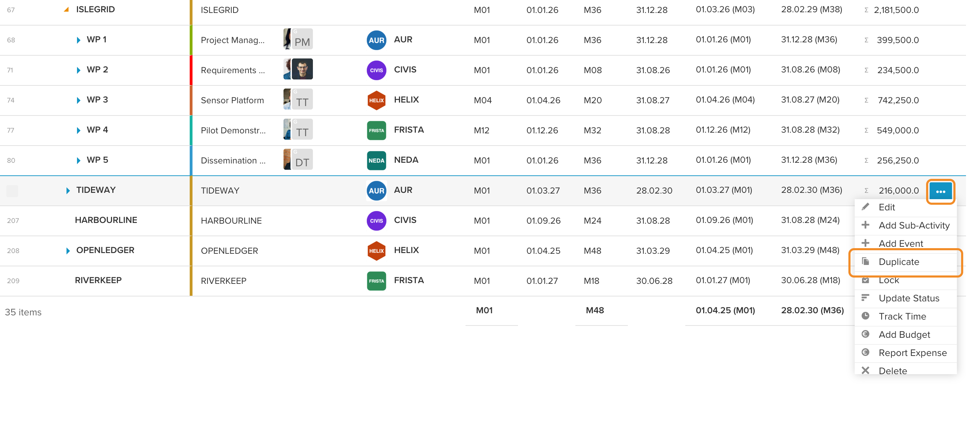Click the HELIX logo in WP 3 row
Screen dimensions: 980x434
(376, 100)
